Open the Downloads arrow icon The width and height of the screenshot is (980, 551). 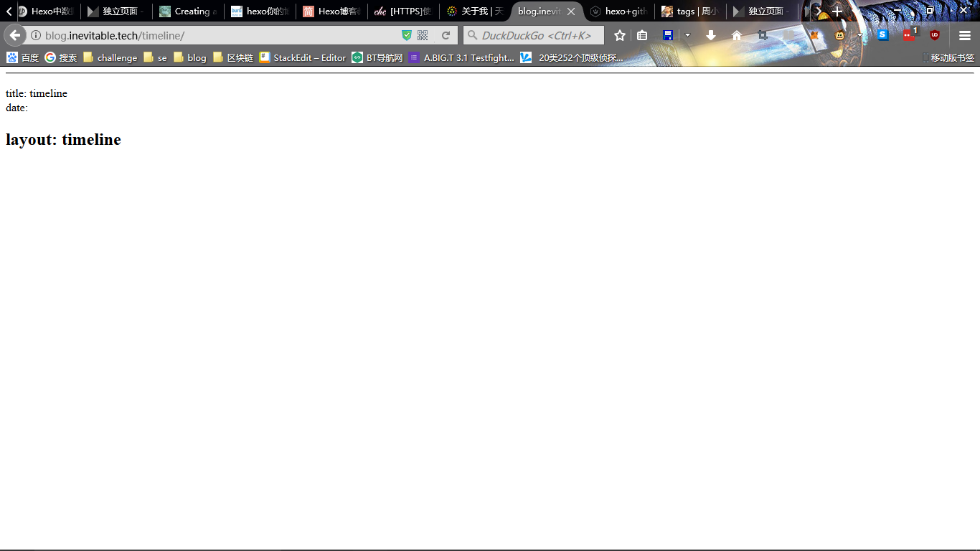coord(710,34)
